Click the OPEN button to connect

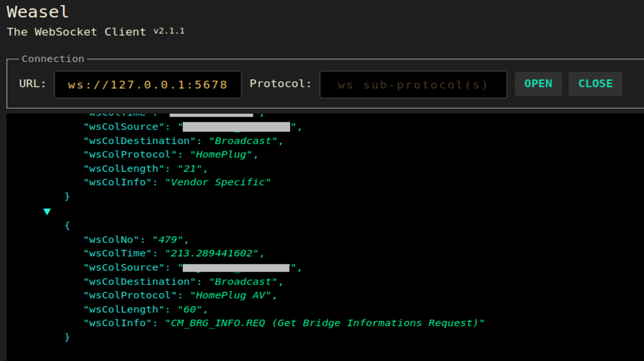pos(538,83)
